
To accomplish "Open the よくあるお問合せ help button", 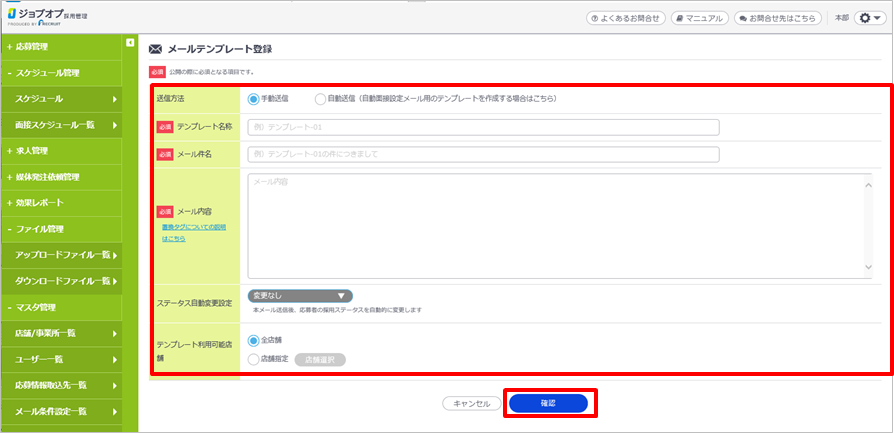I will point(625,18).
